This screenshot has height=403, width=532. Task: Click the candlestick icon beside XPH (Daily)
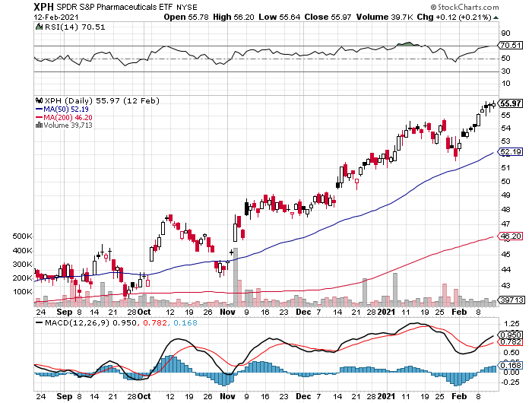pyautogui.click(x=40, y=100)
